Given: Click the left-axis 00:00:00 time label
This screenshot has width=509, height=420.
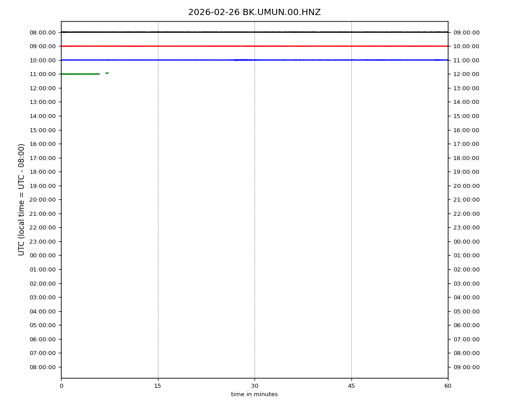Looking at the screenshot, I should pyautogui.click(x=42, y=256).
